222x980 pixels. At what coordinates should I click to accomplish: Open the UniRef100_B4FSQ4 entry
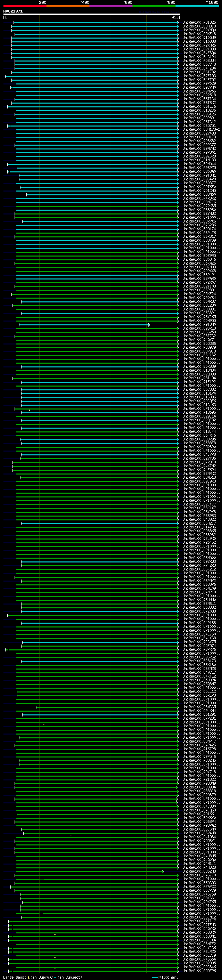(199, 53)
